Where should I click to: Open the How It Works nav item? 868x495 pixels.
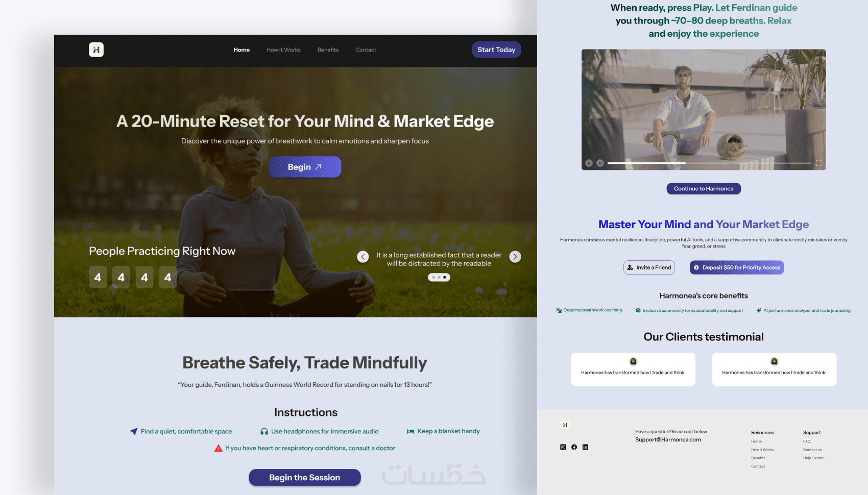[x=283, y=50]
